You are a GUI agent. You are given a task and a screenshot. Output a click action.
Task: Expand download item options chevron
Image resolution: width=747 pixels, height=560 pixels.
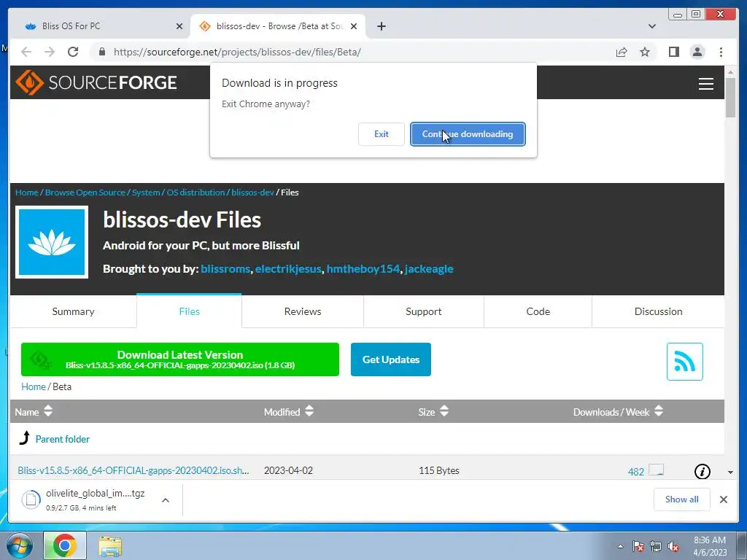pos(166,500)
